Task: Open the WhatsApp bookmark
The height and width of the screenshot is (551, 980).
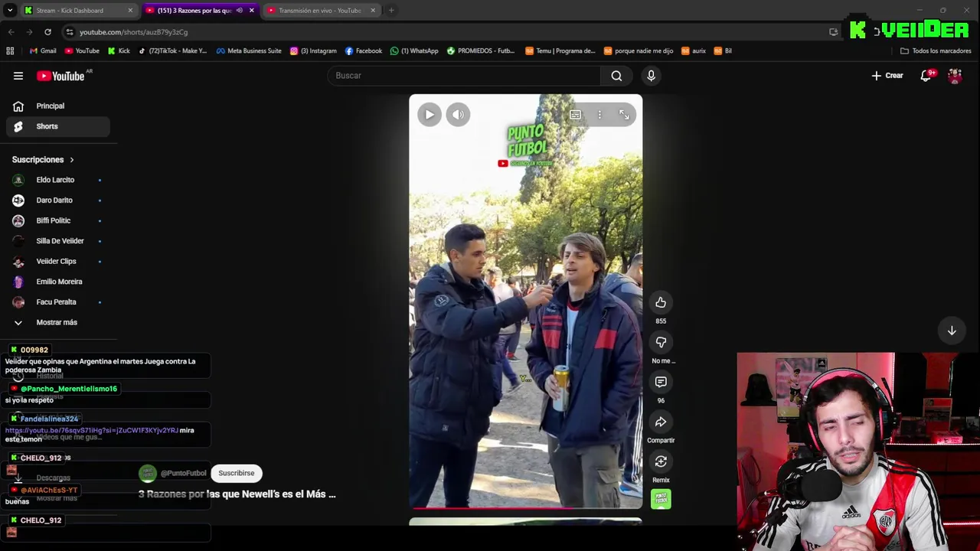Action: point(414,51)
